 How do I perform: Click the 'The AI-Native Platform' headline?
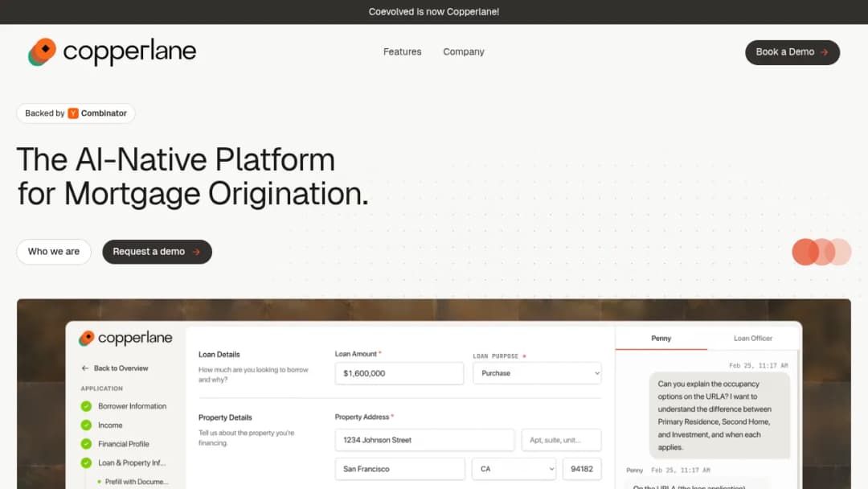[176, 160]
